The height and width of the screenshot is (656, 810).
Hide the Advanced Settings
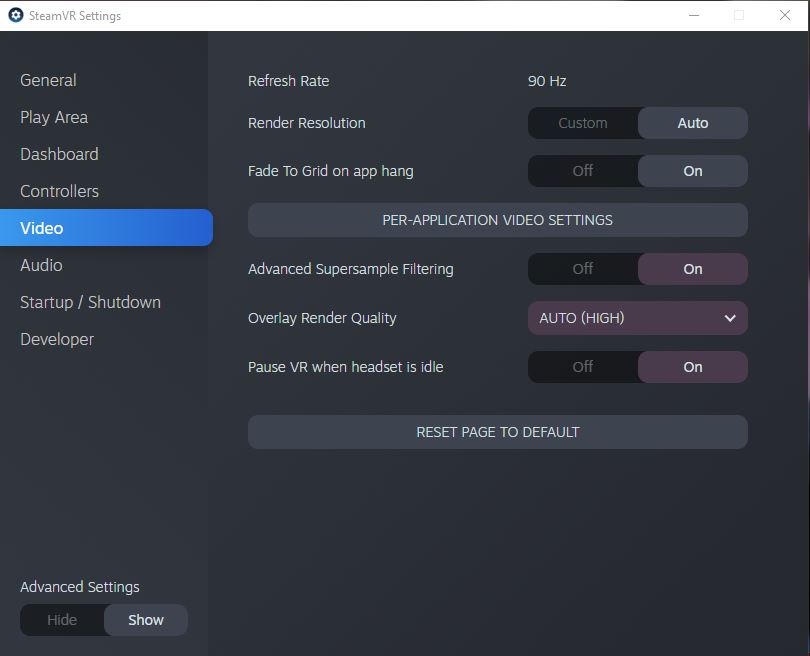click(63, 620)
